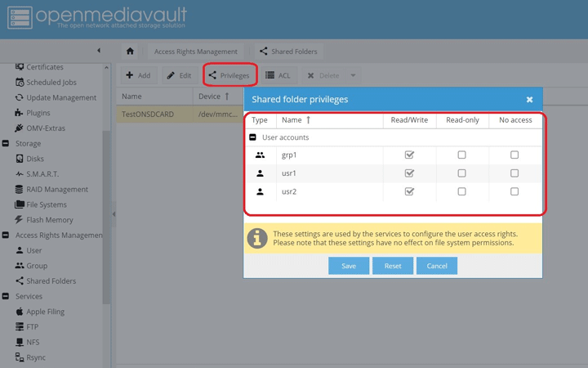Click the FTP server icon
Image resolution: width=588 pixels, height=368 pixels.
(x=20, y=326)
